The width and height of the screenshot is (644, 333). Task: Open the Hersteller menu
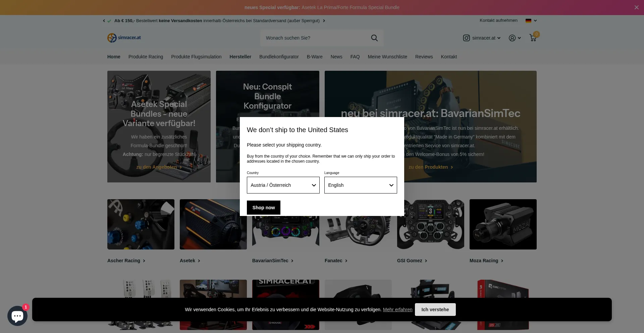coord(240,57)
